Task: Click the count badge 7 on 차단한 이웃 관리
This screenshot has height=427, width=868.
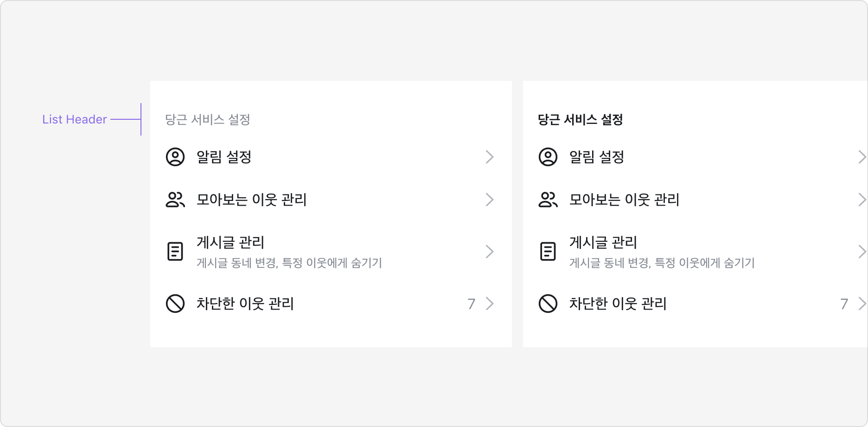Action: point(472,304)
